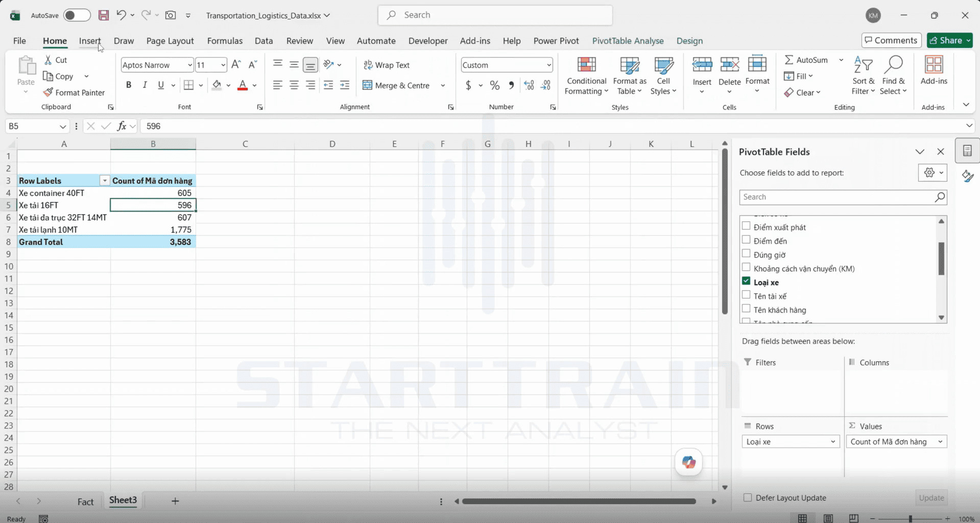980x523 pixels.
Task: Click the Save icon in the title bar
Action: click(104, 15)
